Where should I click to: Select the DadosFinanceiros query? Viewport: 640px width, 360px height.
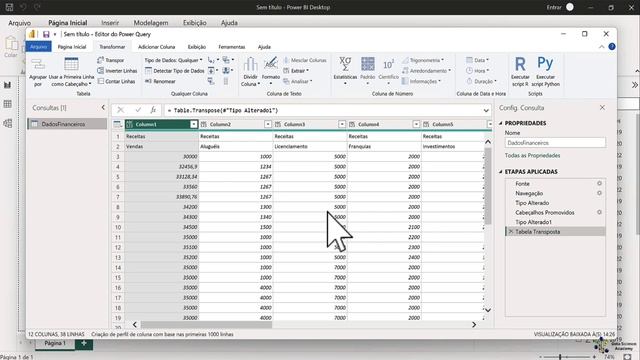[x=67, y=124]
